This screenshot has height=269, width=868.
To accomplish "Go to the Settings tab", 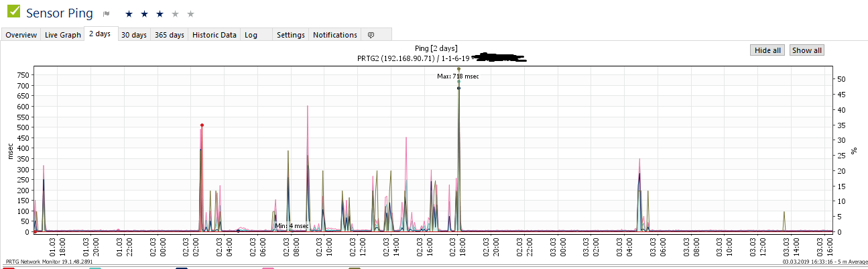I will tap(291, 35).
